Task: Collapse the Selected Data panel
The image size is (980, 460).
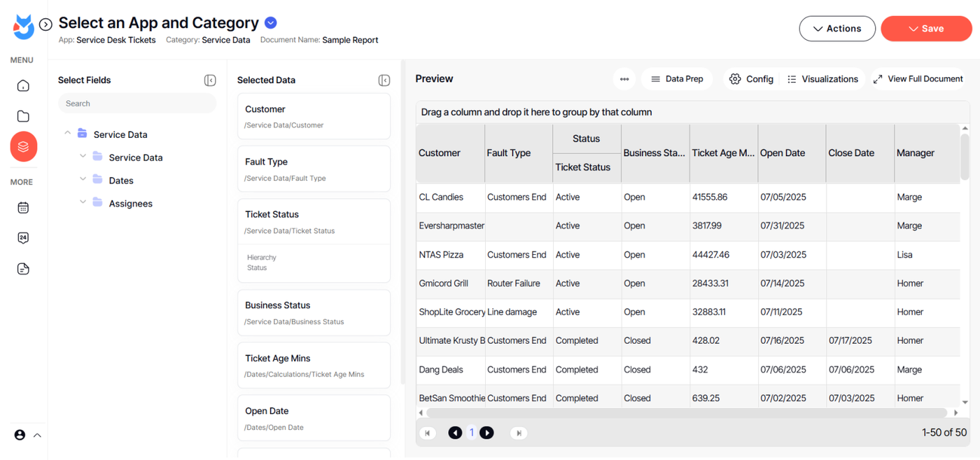Action: [x=384, y=81]
